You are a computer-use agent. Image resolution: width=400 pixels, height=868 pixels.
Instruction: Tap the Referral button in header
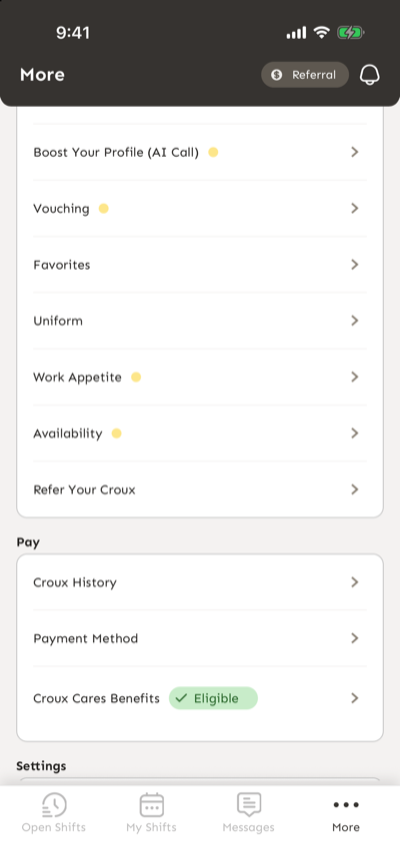coord(305,75)
